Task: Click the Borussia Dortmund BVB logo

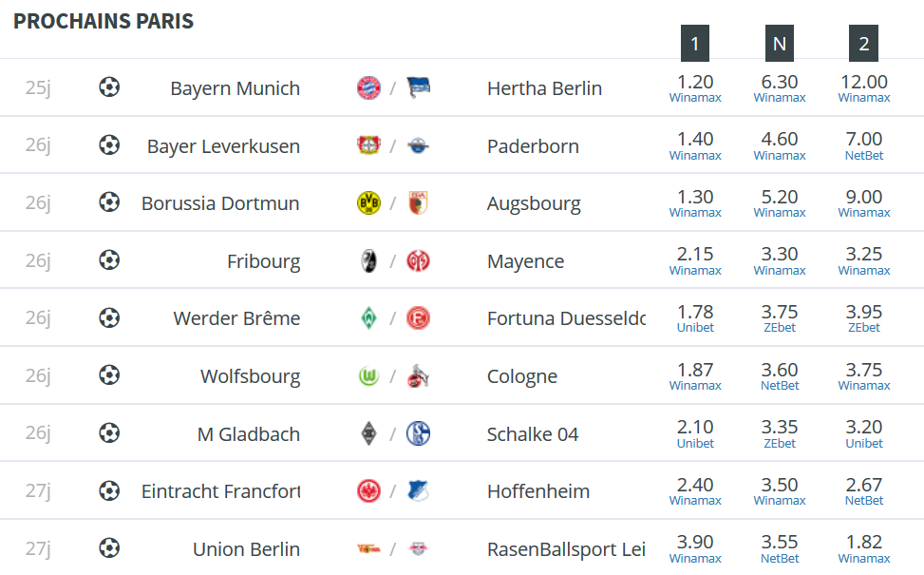Action: pos(368,202)
